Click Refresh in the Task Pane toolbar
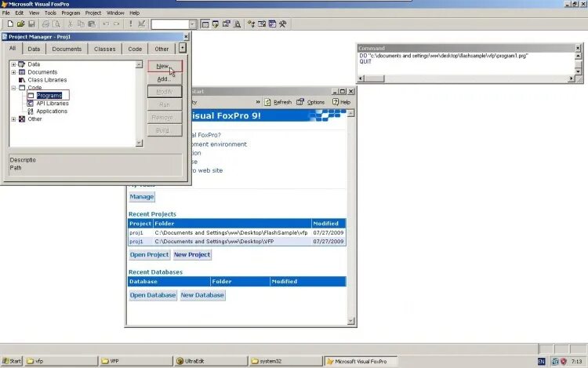588x368 pixels. [278, 102]
